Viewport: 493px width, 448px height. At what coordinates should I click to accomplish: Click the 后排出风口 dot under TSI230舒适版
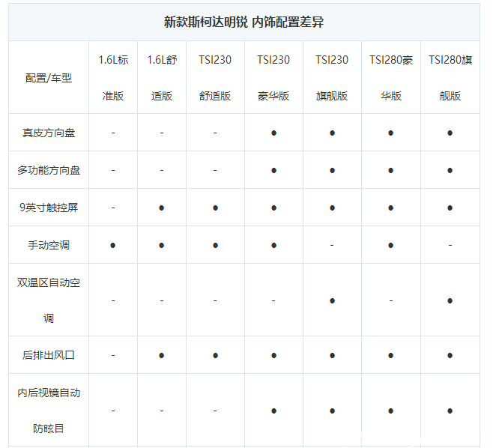click(x=215, y=355)
